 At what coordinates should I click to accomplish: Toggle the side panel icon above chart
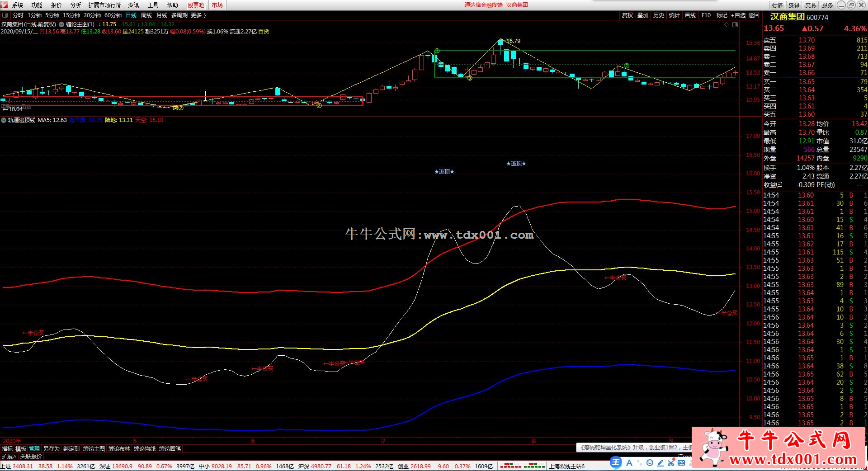point(735,25)
